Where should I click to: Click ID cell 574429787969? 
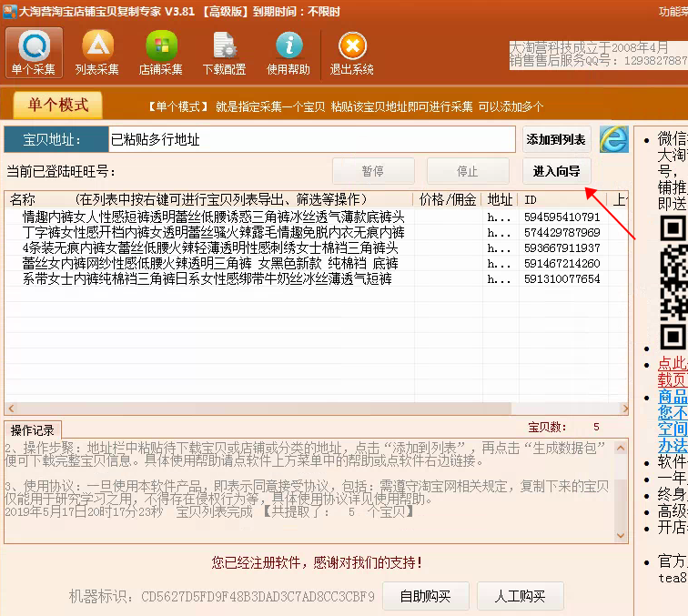pyautogui.click(x=562, y=232)
